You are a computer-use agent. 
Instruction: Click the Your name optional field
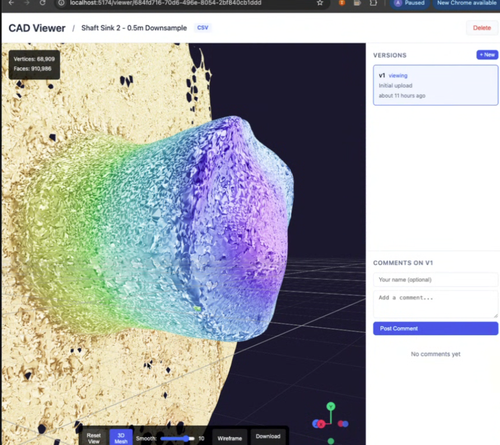point(435,280)
